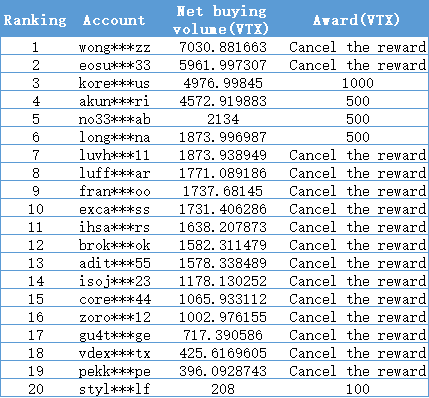This screenshot has height=398, width=429.
Task: Select account pekk***pe
Action: tap(114, 371)
